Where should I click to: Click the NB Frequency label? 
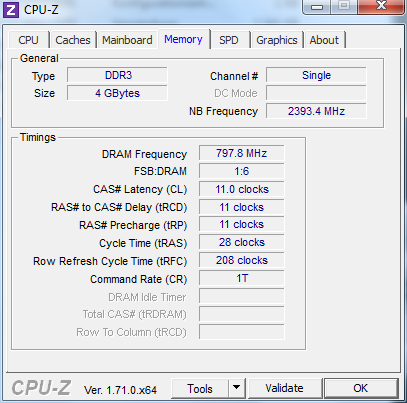coord(223,111)
